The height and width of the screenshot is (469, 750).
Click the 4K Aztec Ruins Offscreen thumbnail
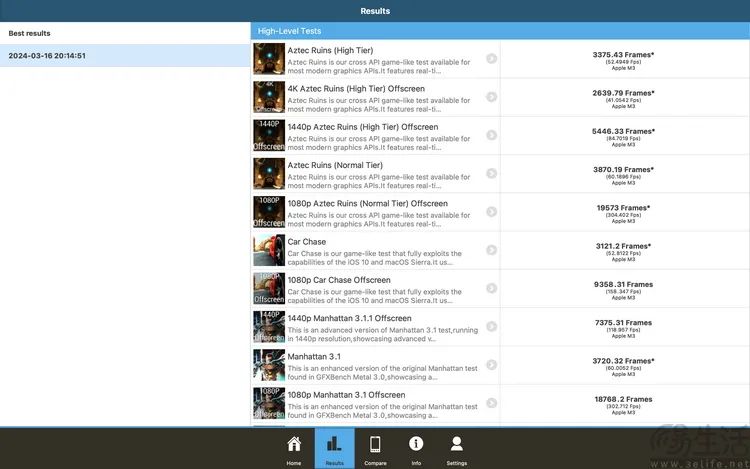tap(269, 97)
